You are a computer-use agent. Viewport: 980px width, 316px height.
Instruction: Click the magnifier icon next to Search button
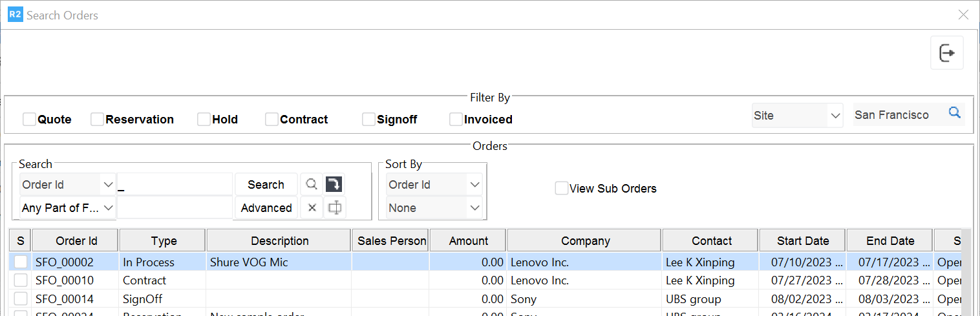(x=312, y=185)
